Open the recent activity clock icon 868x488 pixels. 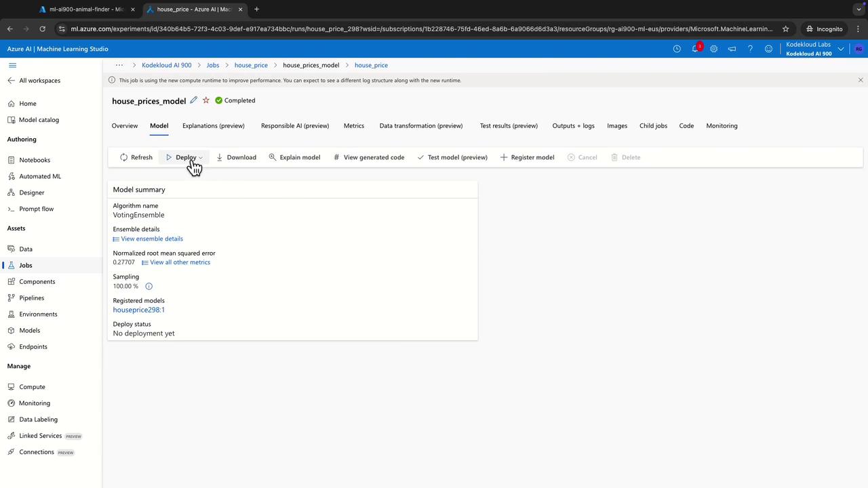pyautogui.click(x=677, y=49)
